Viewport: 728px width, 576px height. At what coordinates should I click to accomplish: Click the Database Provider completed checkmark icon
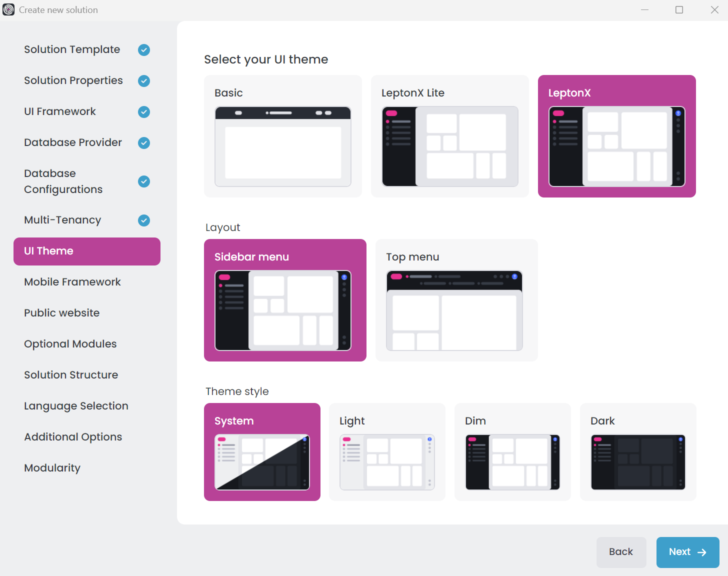click(x=144, y=143)
